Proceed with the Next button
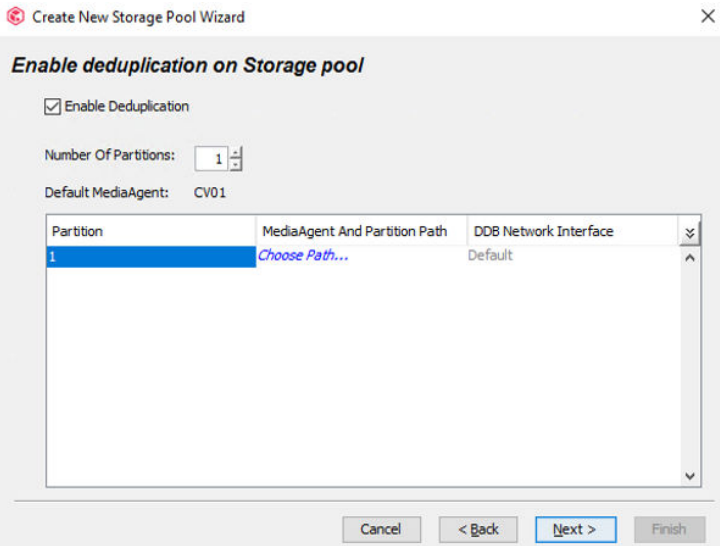 pos(574,529)
